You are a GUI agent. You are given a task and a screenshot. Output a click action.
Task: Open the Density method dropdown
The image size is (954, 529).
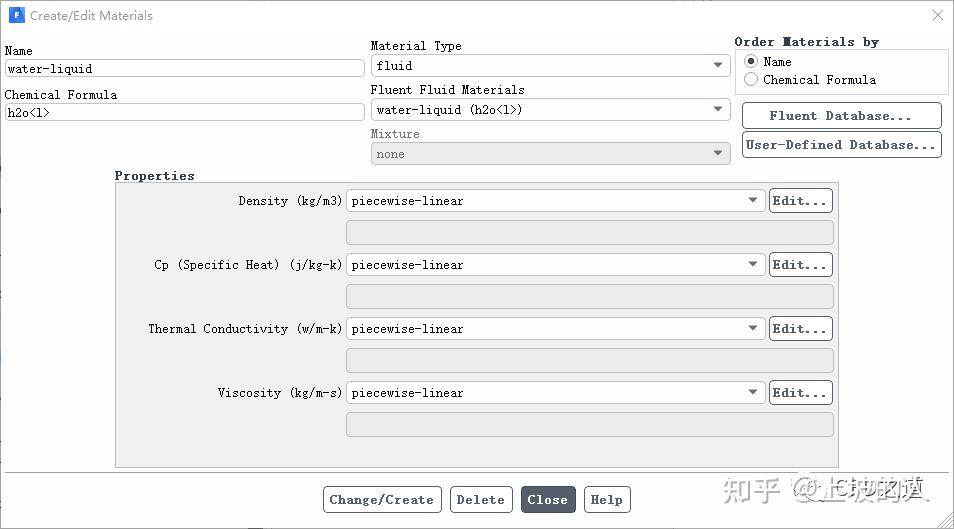point(555,201)
